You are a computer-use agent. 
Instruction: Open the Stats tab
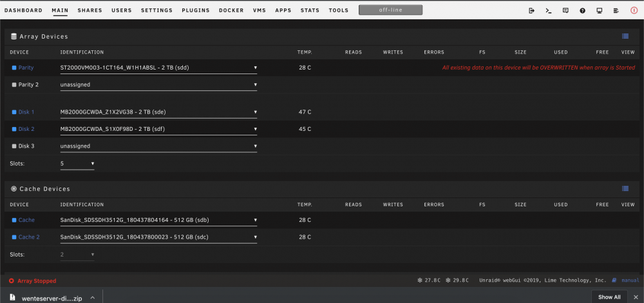coord(310,10)
